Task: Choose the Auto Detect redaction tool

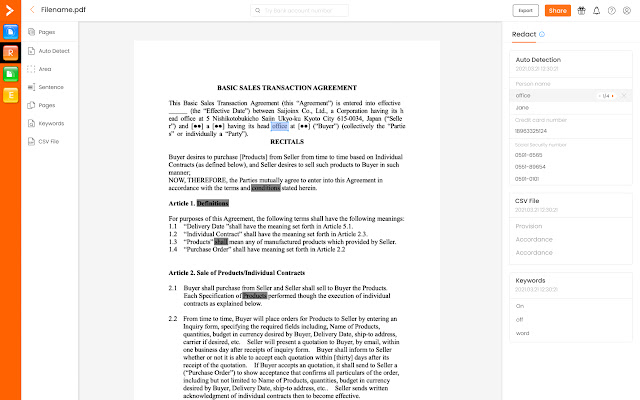Action: point(49,51)
